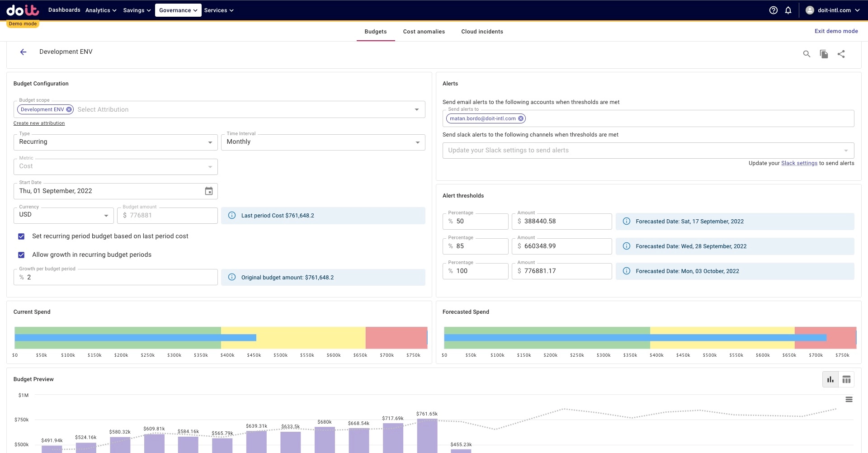This screenshot has width=868, height=453.
Task: Click the 388440.58 amount field
Action: click(562, 222)
